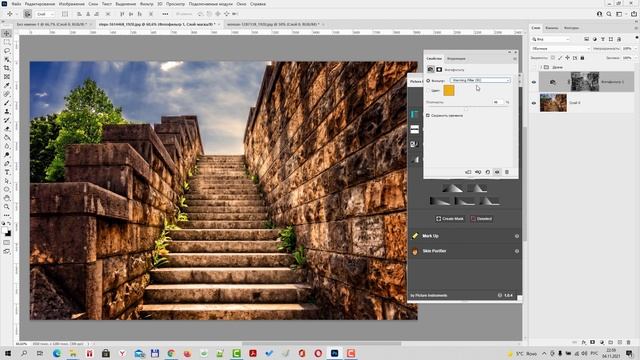Open Warming Filter (85) dropdown

click(x=480, y=80)
